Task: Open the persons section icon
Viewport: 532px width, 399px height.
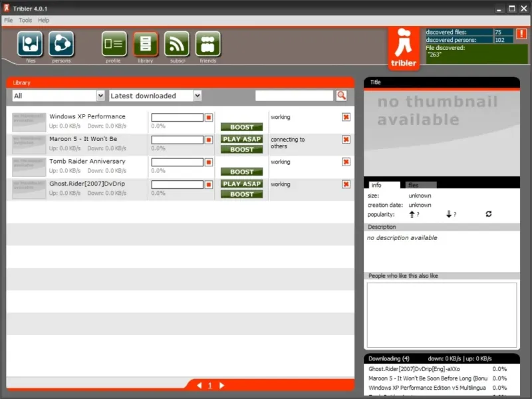Action: point(61,44)
